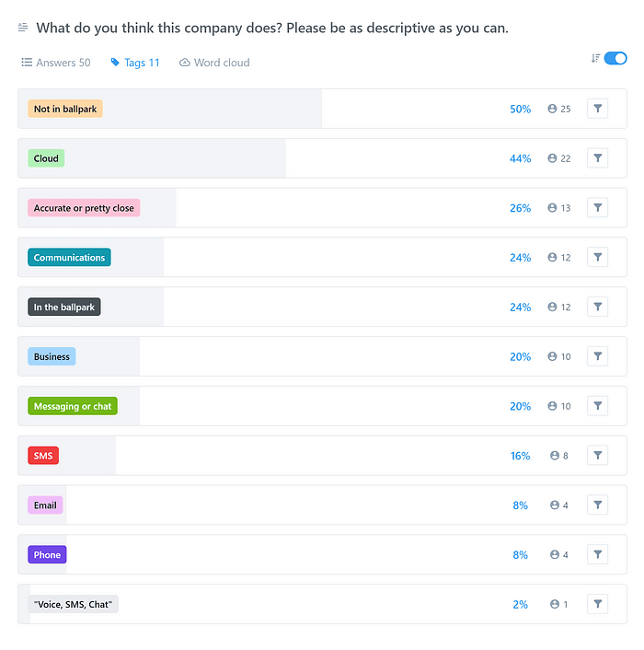
Task: Open the Word cloud tab
Action: 214,63
